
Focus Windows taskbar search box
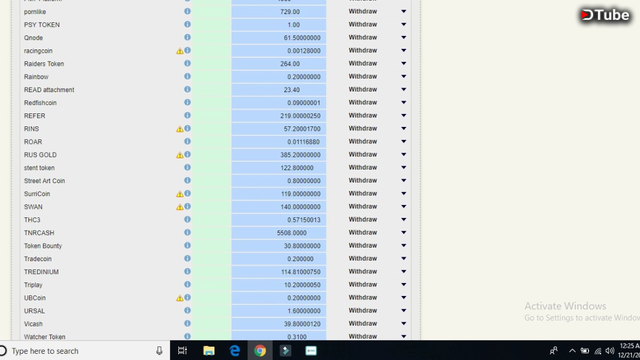point(84,351)
